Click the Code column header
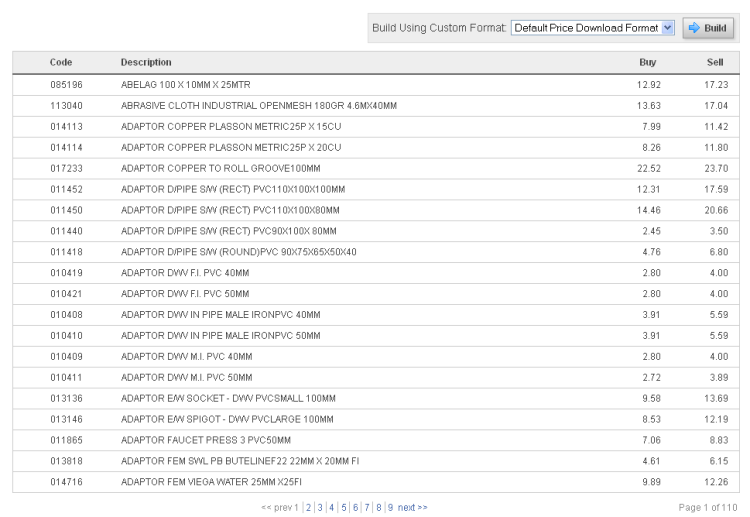Screen dimensions: 750x517 61,62
